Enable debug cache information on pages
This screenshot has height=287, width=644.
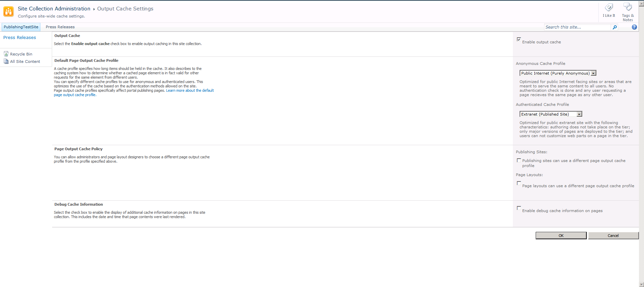point(519,208)
